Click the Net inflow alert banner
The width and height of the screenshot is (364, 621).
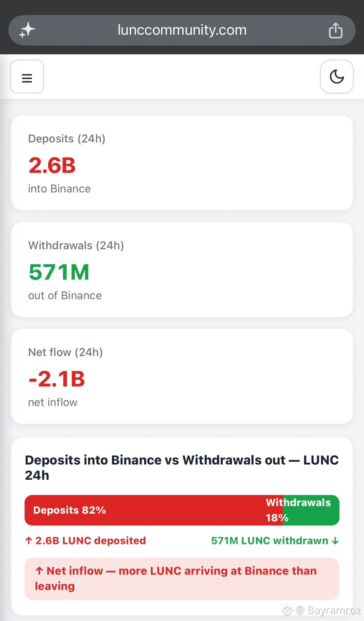(x=182, y=579)
